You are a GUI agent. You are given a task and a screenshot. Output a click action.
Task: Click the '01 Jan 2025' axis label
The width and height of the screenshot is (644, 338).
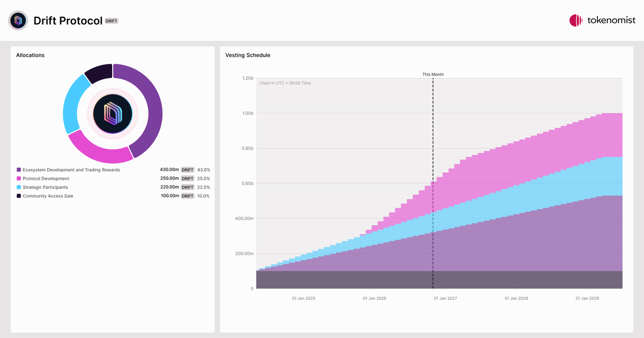[304, 298]
